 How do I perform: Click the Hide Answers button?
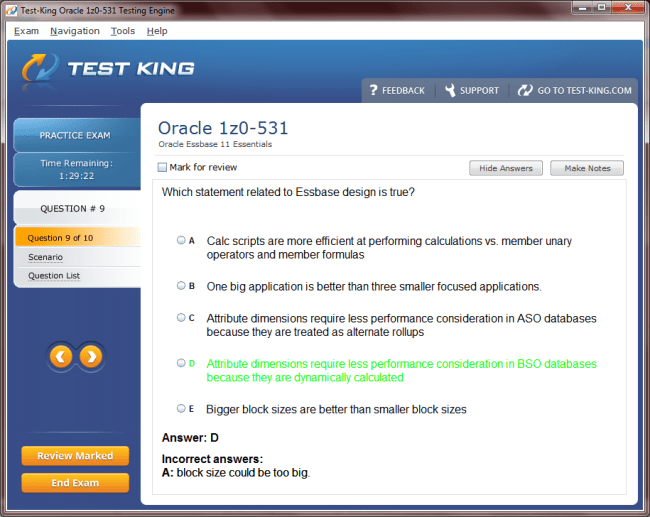coord(506,168)
